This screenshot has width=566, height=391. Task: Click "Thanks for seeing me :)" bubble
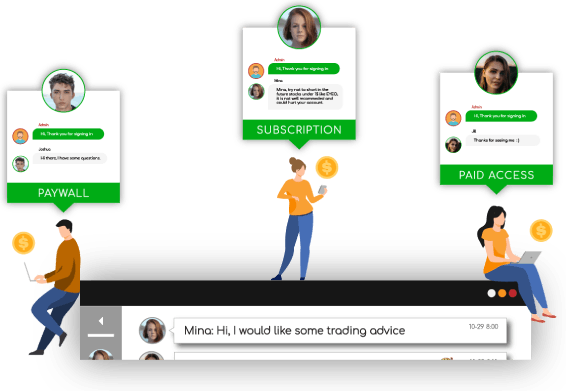pyautogui.click(x=503, y=140)
